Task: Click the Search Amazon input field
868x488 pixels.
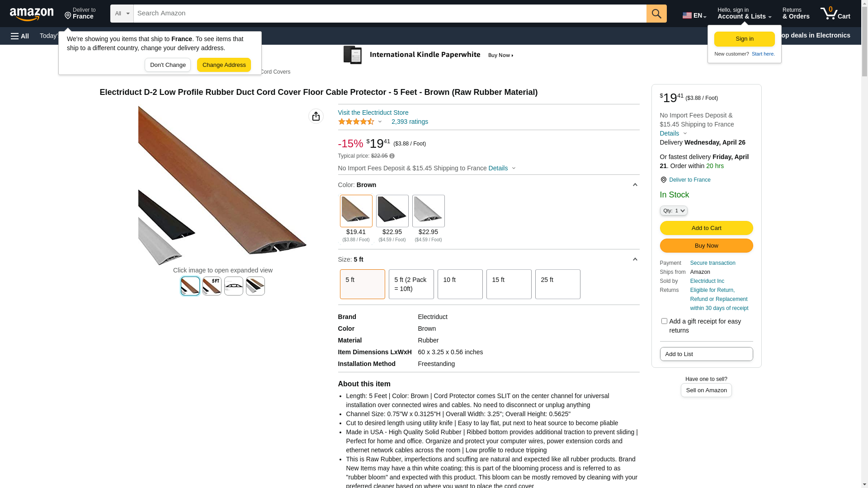Action: coord(390,14)
